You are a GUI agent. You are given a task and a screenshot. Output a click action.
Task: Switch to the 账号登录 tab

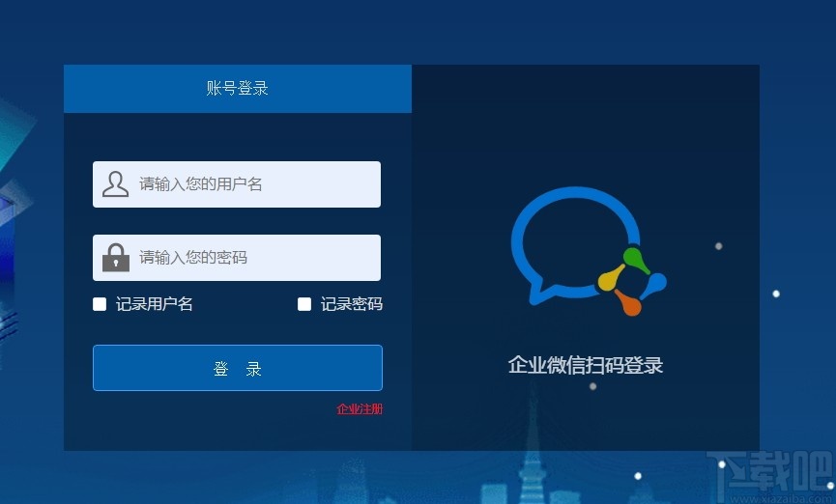click(237, 89)
